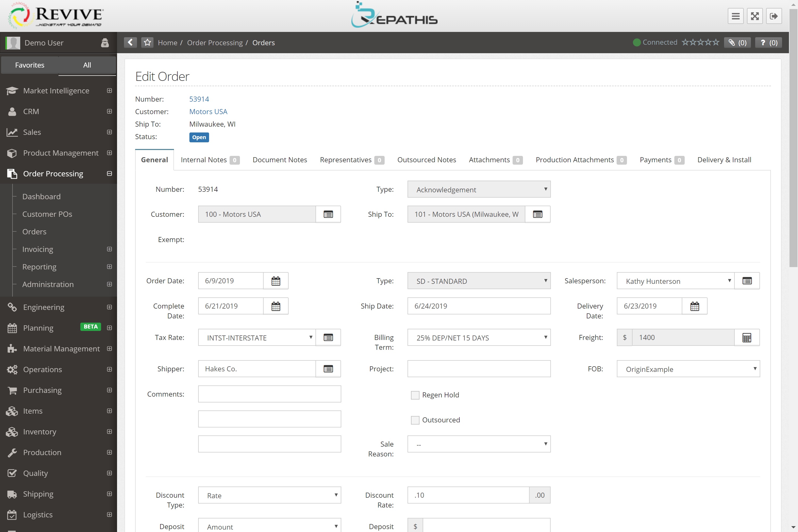Switch to the Internal Notes tab
Viewport: 798px width, 532px height.
coord(210,160)
